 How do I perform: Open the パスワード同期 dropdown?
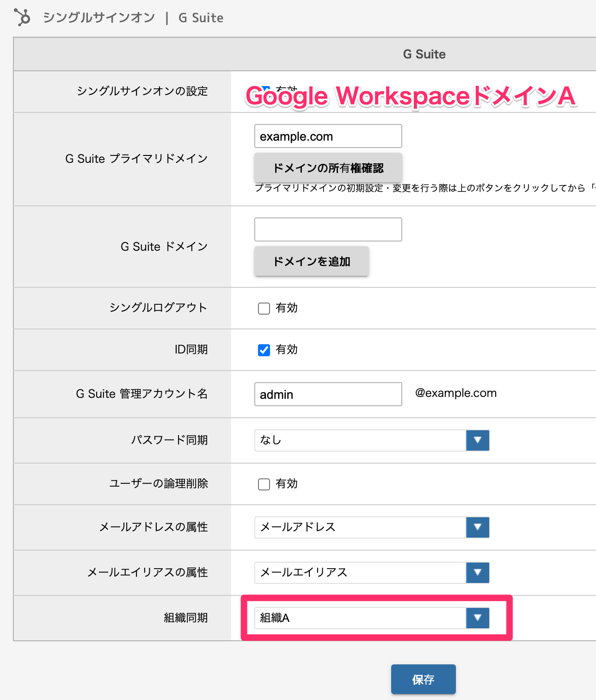[x=372, y=440]
